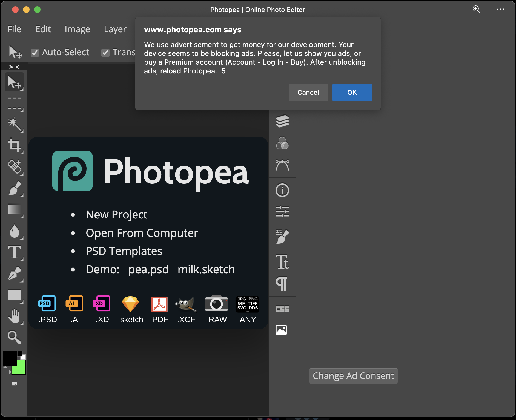516x420 pixels.
Task: Click the RAW camera format icon
Action: [216, 303]
